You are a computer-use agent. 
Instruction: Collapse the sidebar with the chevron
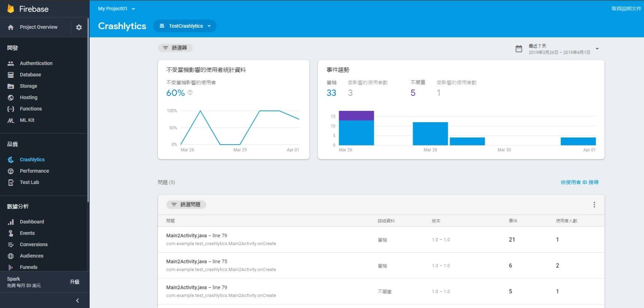77,301
